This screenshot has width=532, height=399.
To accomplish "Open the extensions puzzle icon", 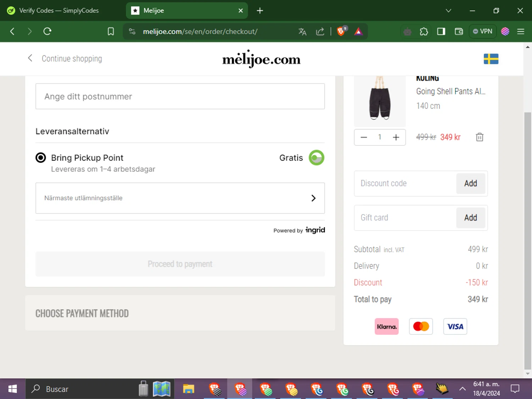I will coord(424,32).
